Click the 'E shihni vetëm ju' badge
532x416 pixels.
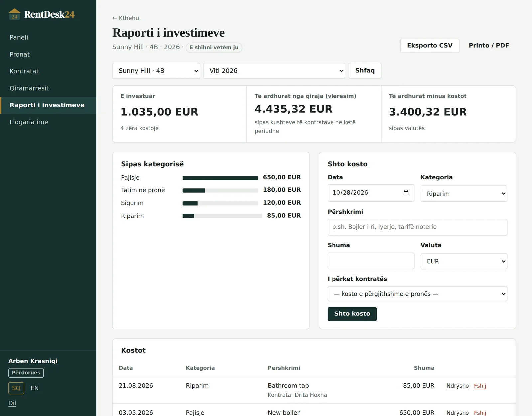214,47
